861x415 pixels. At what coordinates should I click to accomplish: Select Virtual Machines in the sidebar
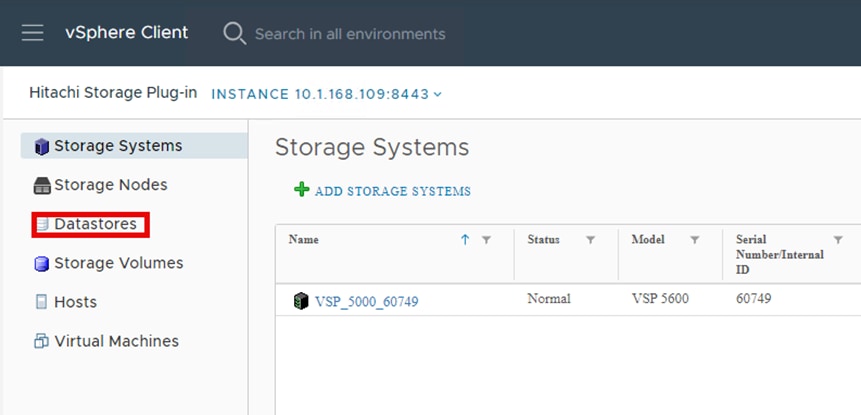116,341
